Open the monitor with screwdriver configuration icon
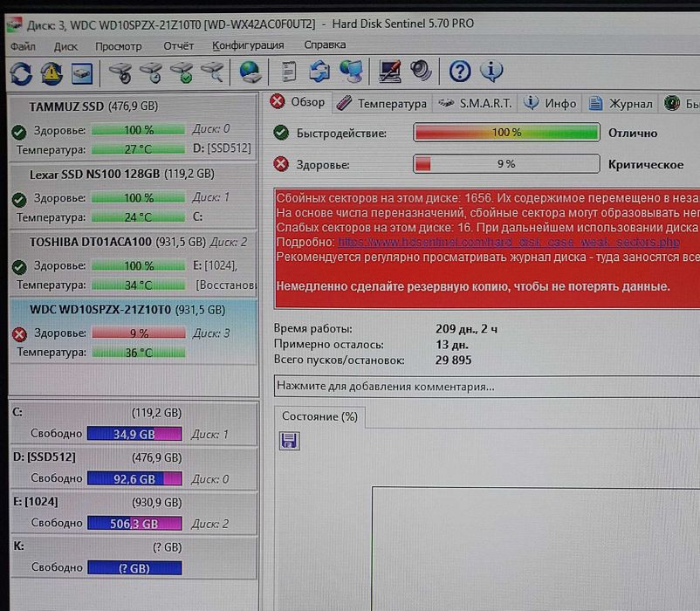 390,72
